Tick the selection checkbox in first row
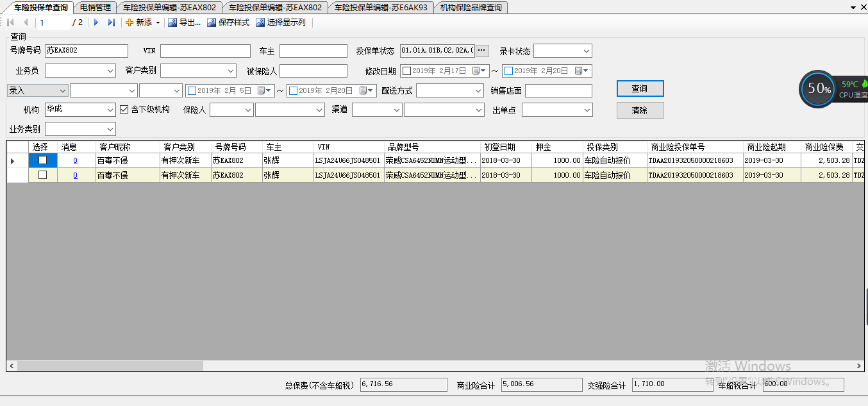 tap(43, 160)
